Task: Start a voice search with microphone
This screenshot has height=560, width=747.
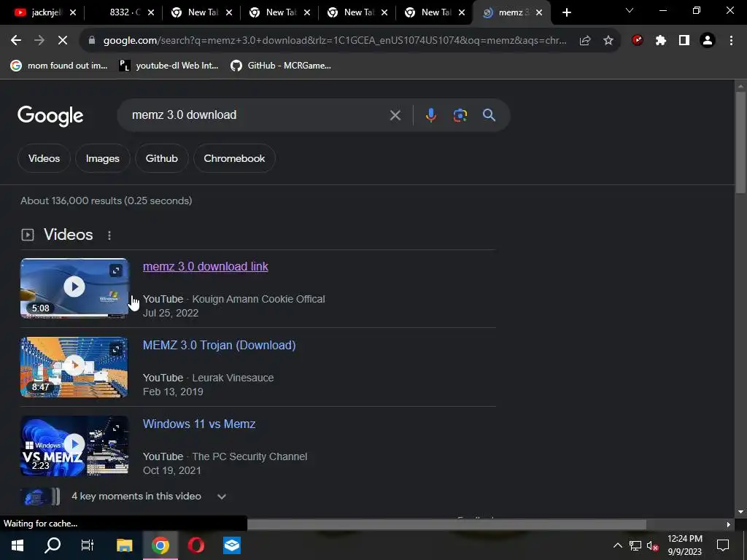Action: 430,115
